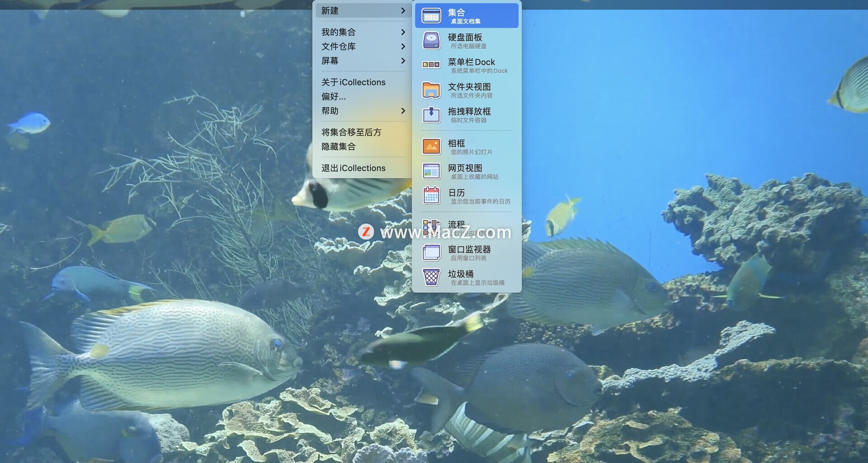This screenshot has height=463, width=868.
Task: Click the 相框 photo frame icon
Action: pyautogui.click(x=431, y=146)
